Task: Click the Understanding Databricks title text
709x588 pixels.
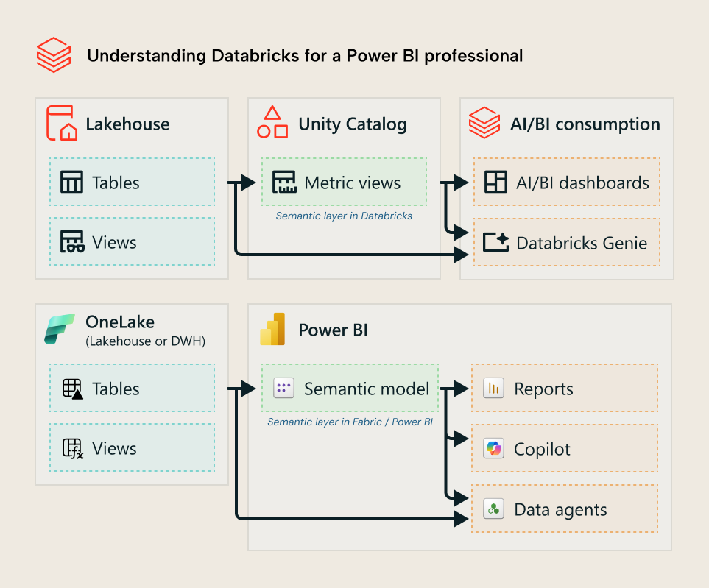Action: pyautogui.click(x=306, y=55)
